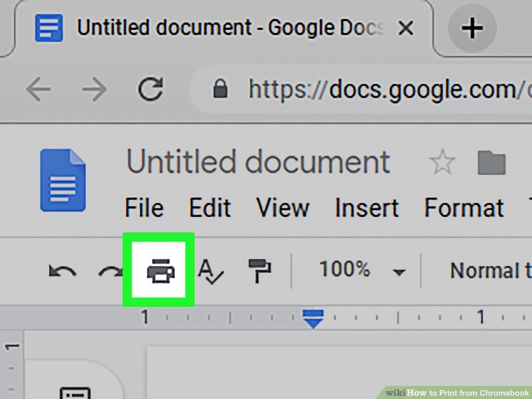Open the 100% zoom dropdown
This screenshot has width=532, height=399.
click(x=362, y=270)
